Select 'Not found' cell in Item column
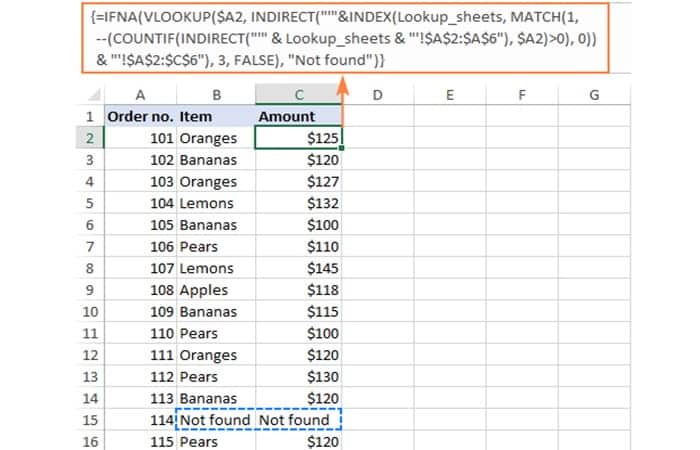700x450 pixels. point(216,420)
